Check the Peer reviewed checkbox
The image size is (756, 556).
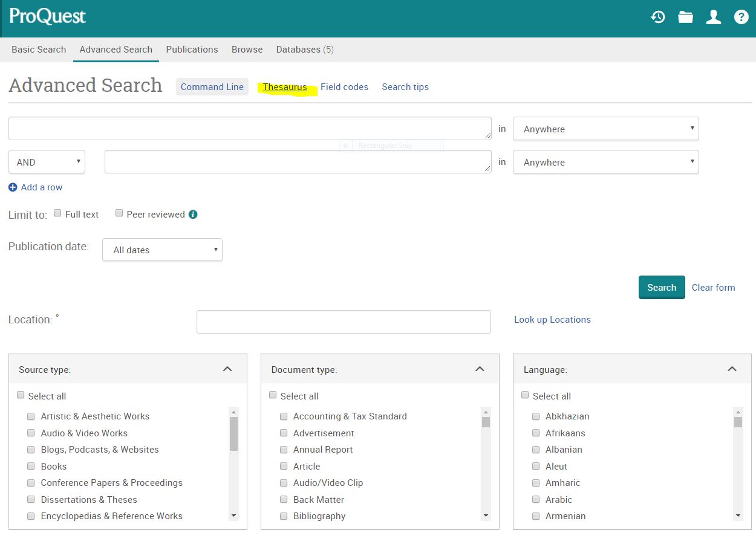click(x=119, y=213)
